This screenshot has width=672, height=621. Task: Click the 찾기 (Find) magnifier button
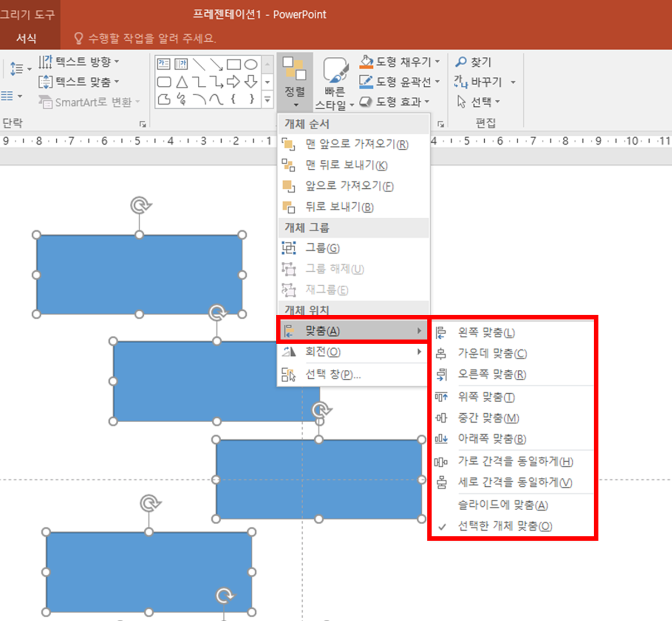(x=474, y=62)
